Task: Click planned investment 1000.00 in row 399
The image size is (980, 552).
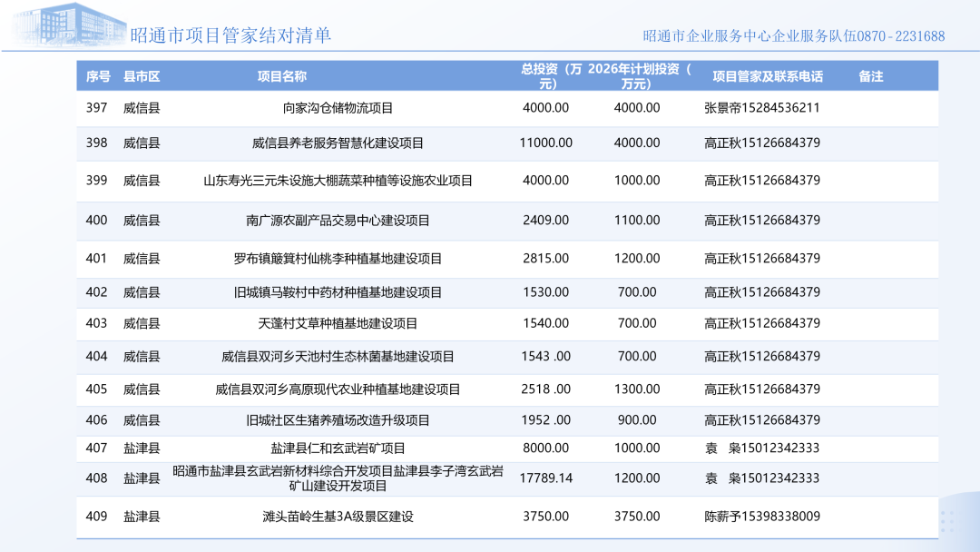Action: (x=637, y=180)
